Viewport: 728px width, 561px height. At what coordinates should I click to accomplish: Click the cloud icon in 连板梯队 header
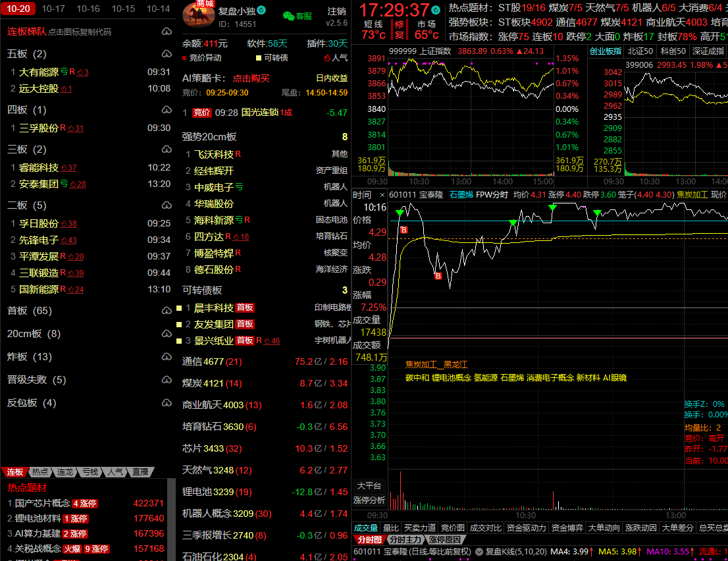pos(166,32)
